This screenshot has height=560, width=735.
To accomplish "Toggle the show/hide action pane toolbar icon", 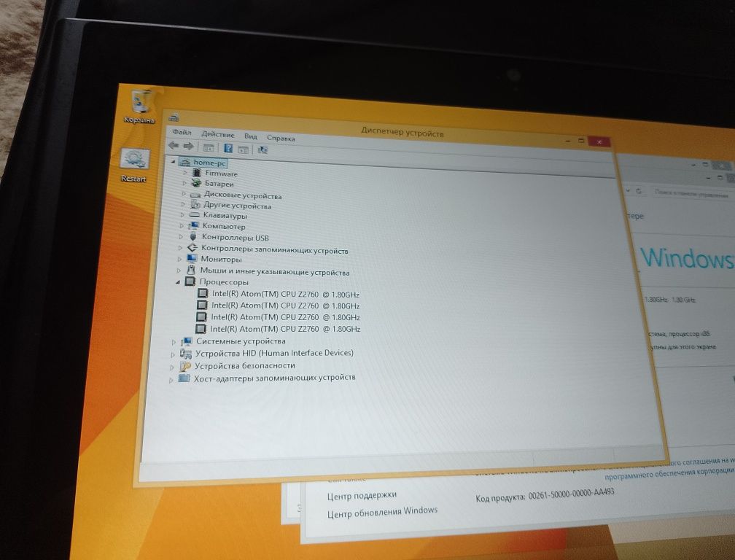I will (x=244, y=149).
